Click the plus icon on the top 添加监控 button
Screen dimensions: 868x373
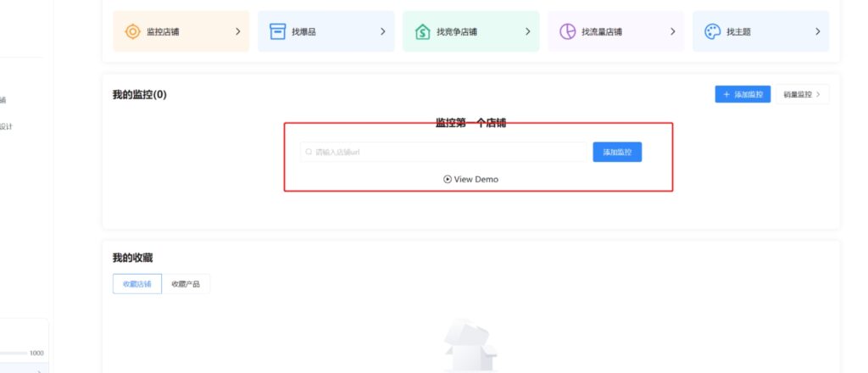[726, 94]
